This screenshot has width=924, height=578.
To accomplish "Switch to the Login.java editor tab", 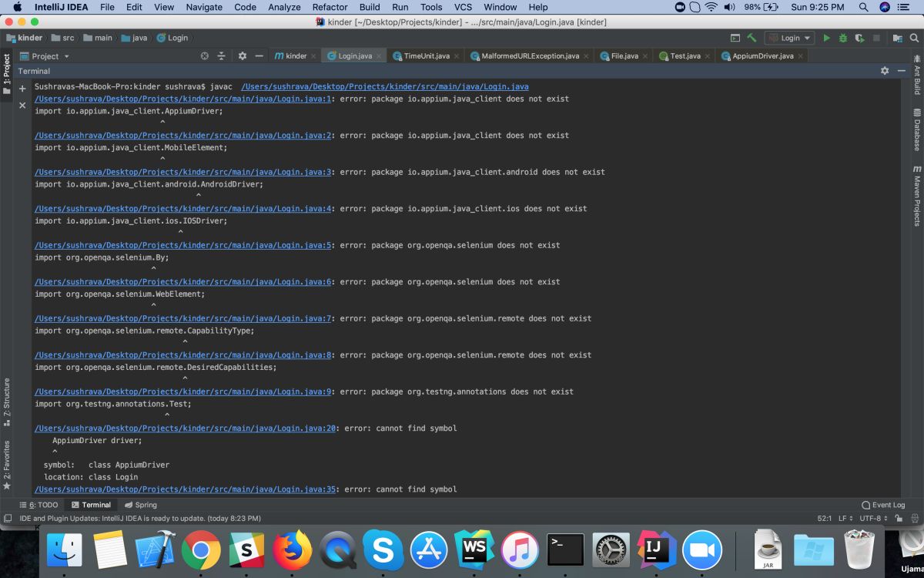I will click(354, 56).
